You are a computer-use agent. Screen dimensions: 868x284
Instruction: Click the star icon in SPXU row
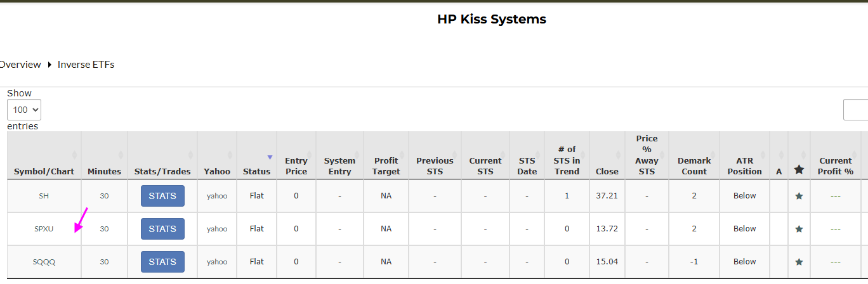799,229
